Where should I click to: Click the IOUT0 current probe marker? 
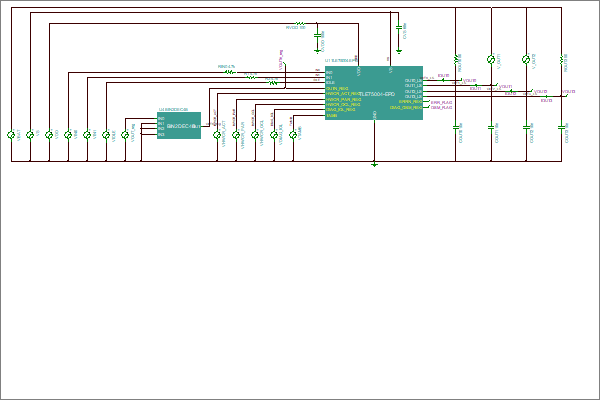click(443, 78)
